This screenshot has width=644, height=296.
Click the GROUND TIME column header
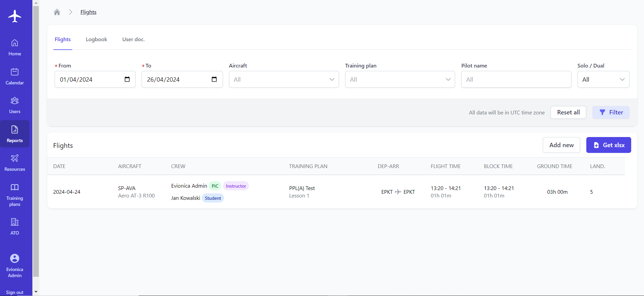coord(555,166)
